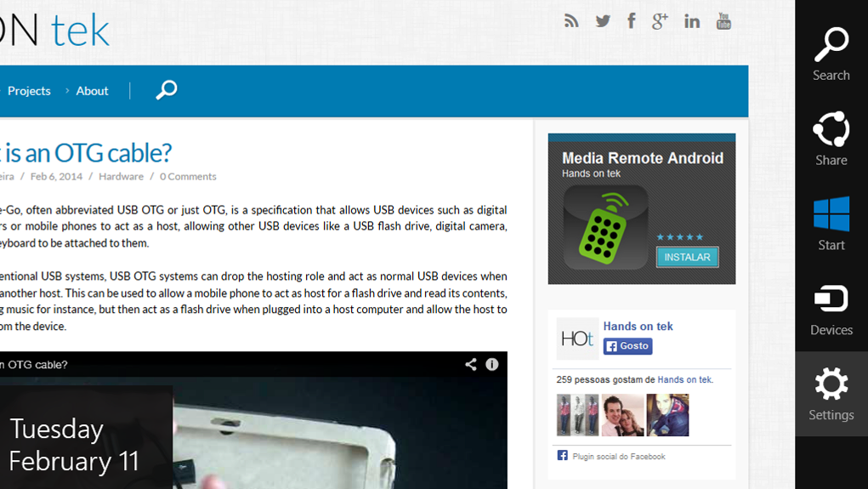This screenshot has height=489, width=868.
Task: Open the YouTube icon in header
Action: pyautogui.click(x=723, y=21)
